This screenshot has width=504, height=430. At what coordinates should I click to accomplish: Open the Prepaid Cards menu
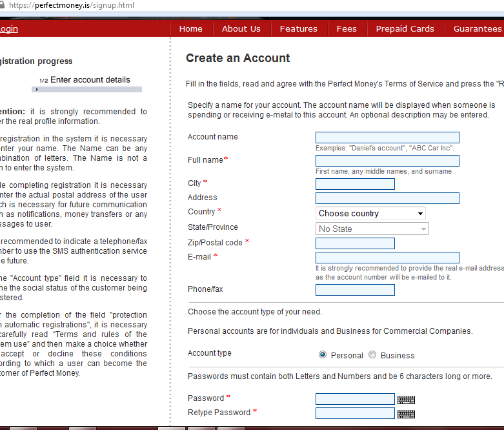click(405, 28)
